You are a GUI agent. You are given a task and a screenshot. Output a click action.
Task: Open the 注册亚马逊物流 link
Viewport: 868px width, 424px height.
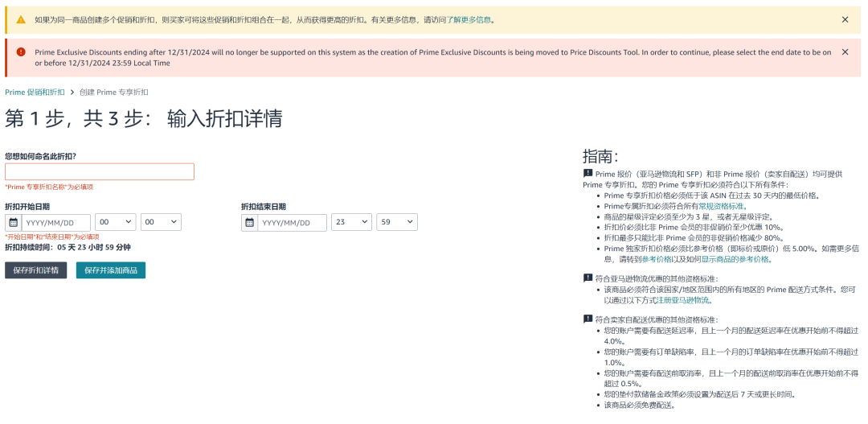click(x=682, y=300)
